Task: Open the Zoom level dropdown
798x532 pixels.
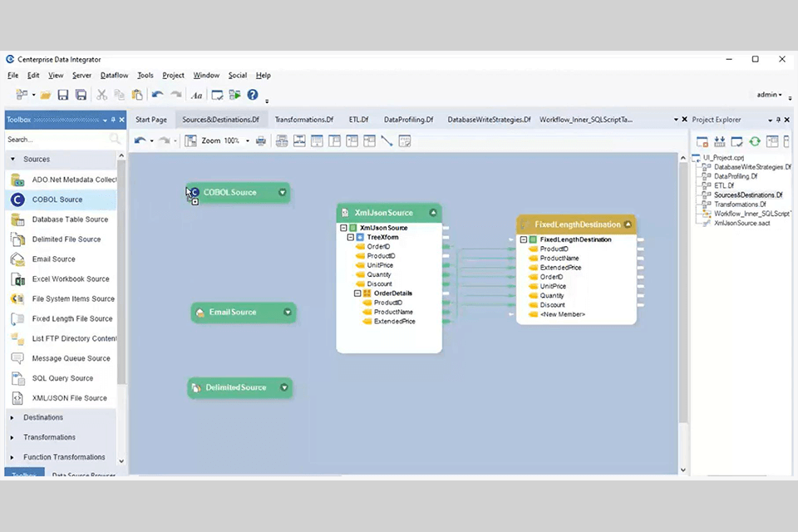Action: point(248,141)
